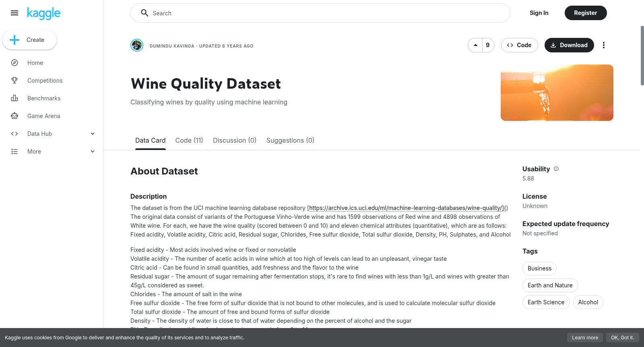Click the vertical page scrollbar

[x=642, y=56]
